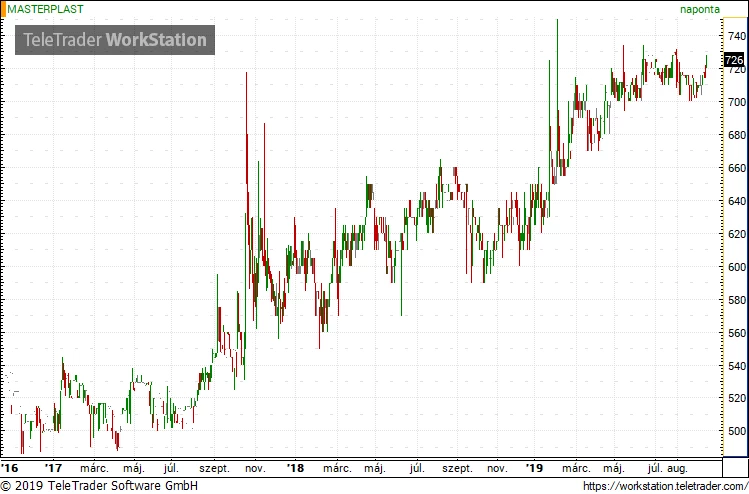Select the '16 year marker on time axis
This screenshot has height=494, width=749.
coord(10,467)
